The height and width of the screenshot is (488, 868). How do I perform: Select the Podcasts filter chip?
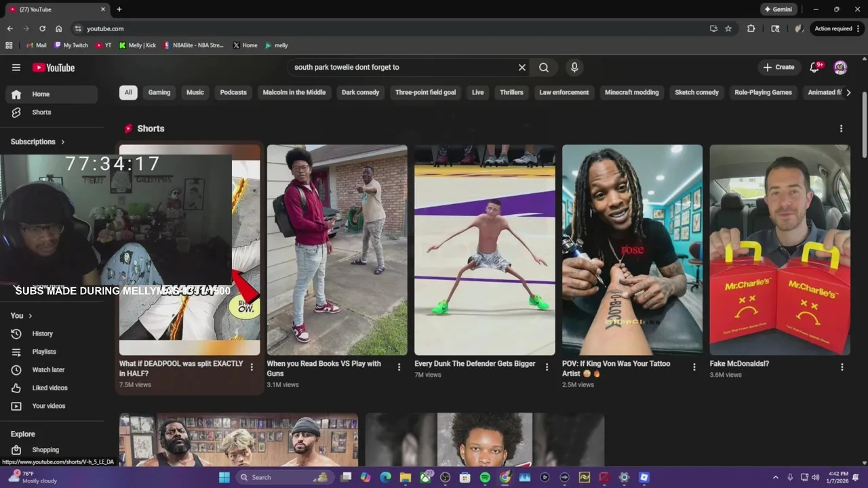(233, 92)
